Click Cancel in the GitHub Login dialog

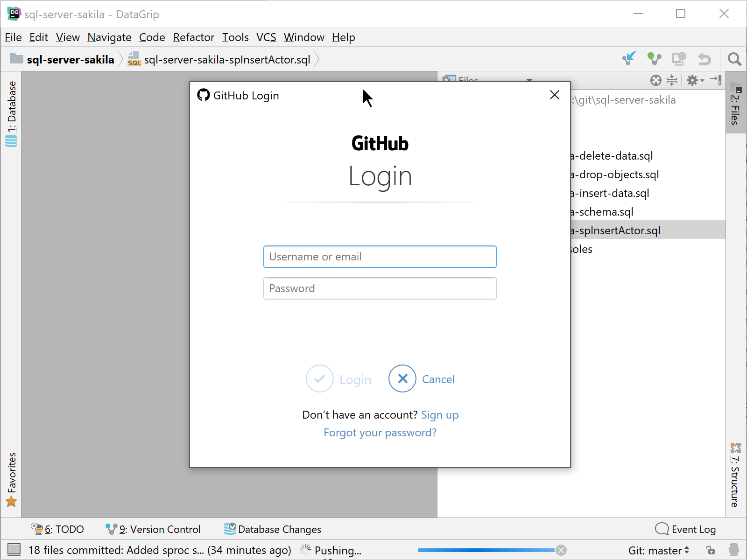click(422, 379)
